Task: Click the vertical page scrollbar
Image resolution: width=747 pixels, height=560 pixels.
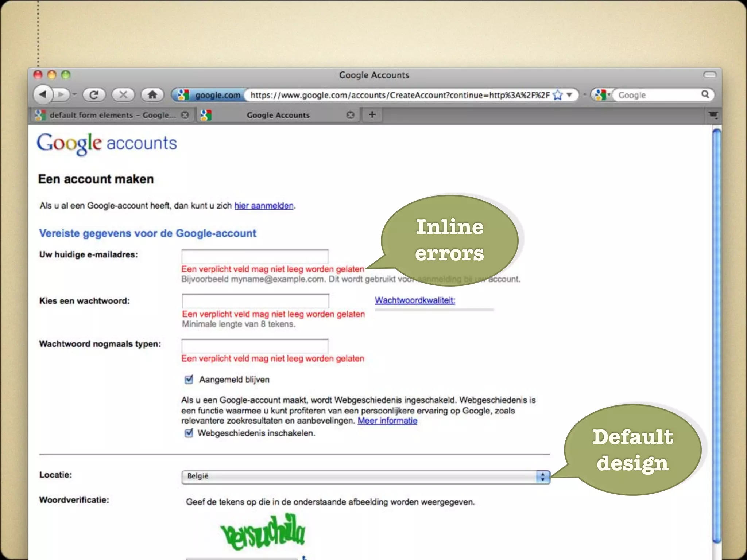Action: click(x=717, y=335)
